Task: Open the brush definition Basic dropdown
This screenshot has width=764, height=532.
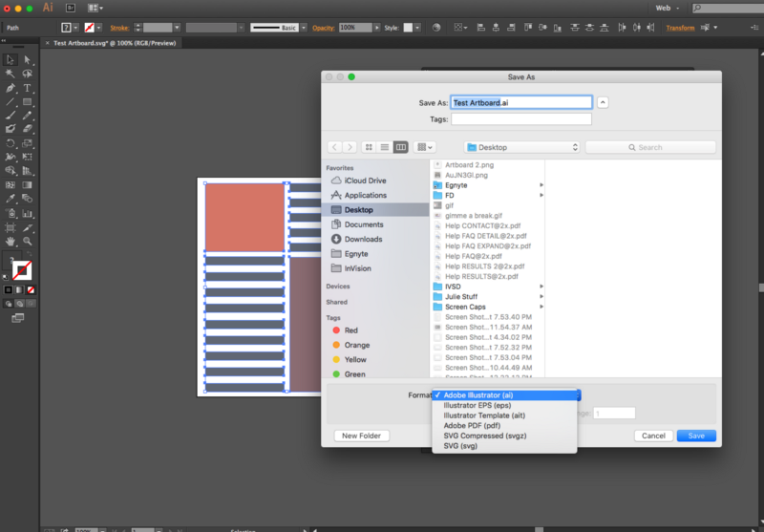Action: point(304,28)
